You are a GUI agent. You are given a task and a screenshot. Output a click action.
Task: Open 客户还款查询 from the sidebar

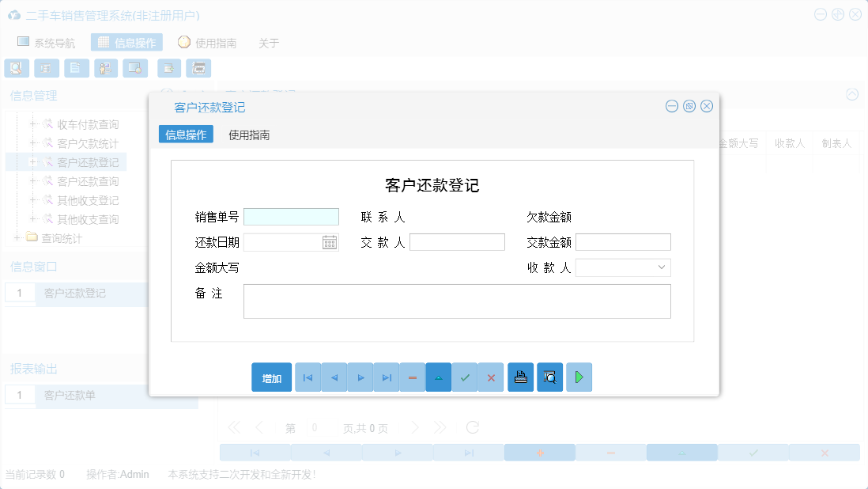click(89, 180)
